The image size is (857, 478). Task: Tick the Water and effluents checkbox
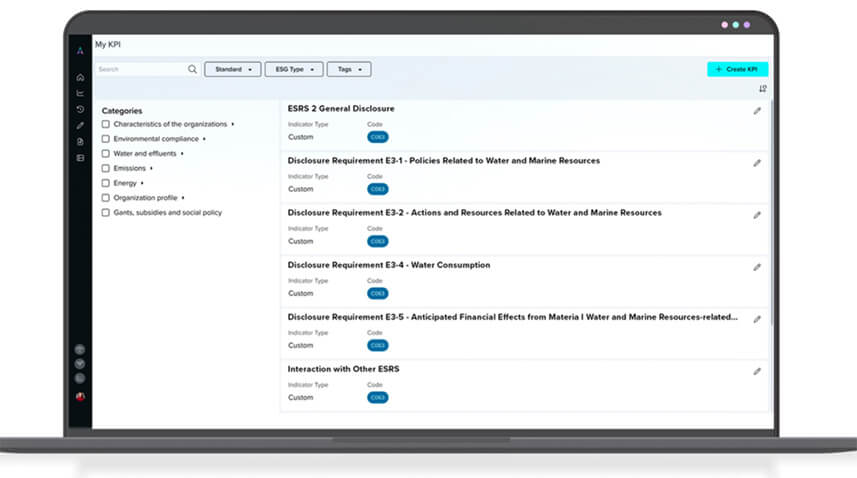(106, 154)
